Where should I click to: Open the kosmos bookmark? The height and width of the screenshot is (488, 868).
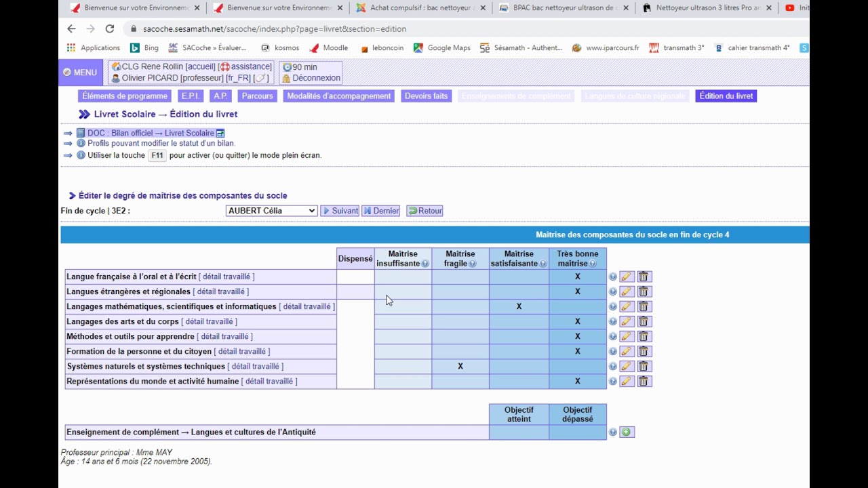pos(280,48)
